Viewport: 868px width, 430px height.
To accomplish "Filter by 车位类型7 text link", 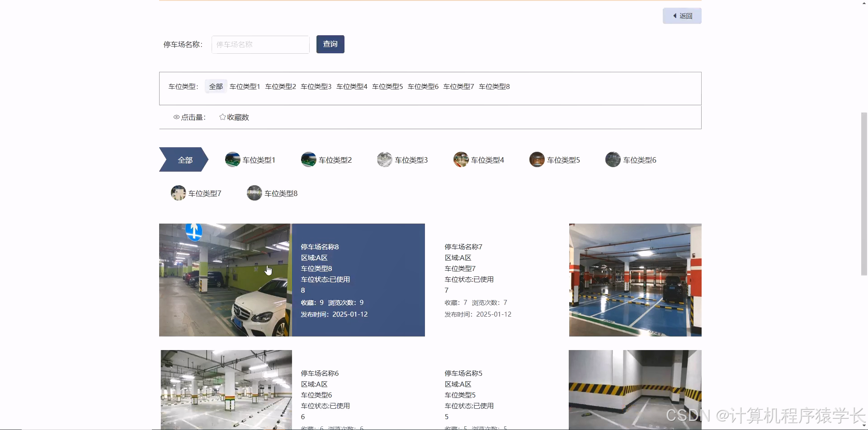I will [x=458, y=86].
